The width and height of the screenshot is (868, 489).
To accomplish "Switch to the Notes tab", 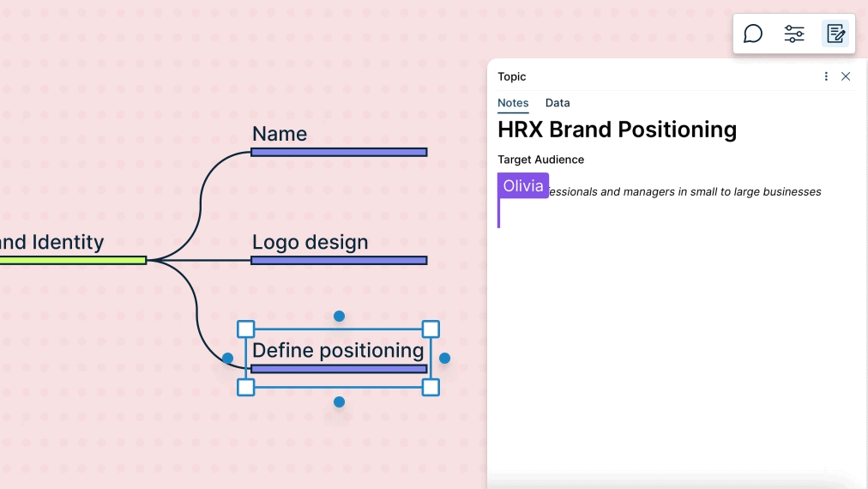I will coord(513,103).
